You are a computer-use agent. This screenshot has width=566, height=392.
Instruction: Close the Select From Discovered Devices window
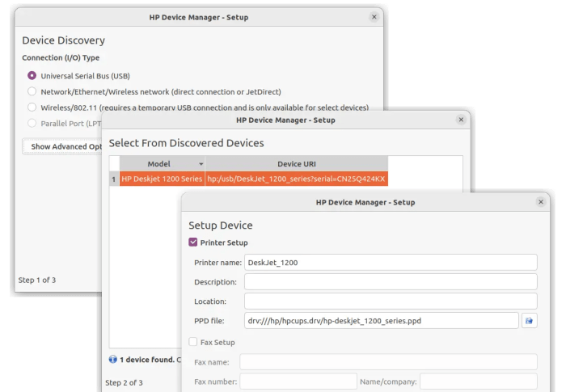(x=461, y=120)
